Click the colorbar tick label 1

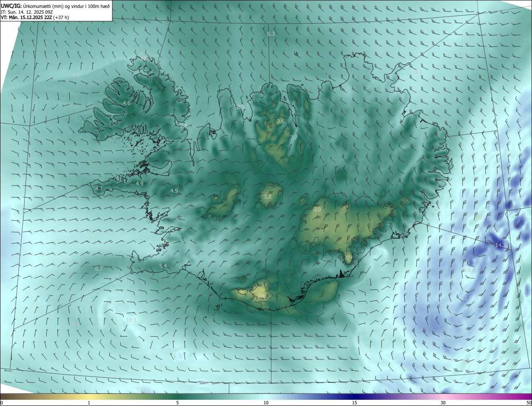89,403
